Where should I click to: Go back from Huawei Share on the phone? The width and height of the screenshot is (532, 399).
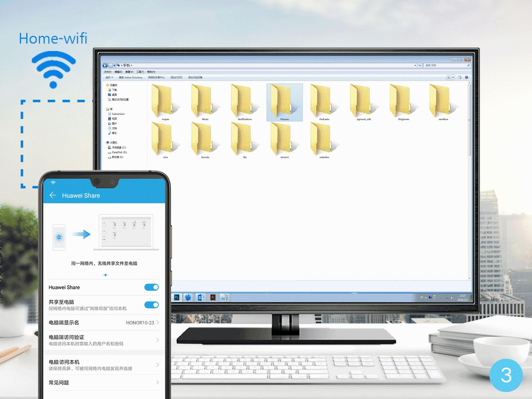click(x=52, y=195)
